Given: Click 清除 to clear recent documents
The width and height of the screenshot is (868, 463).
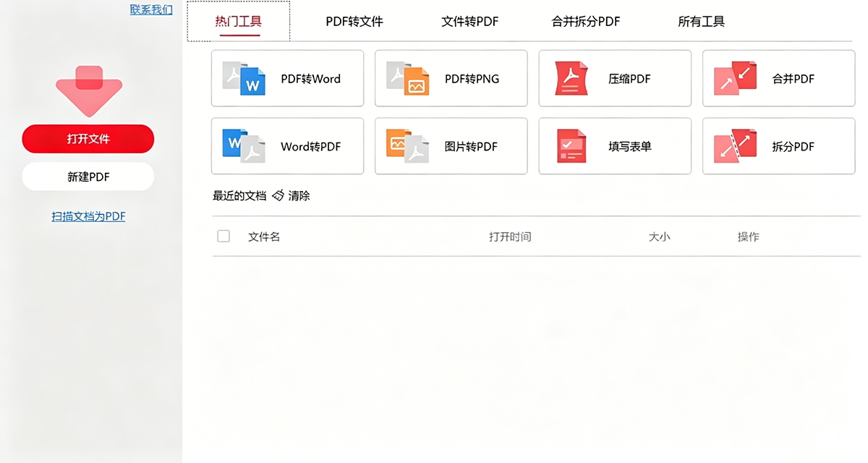Looking at the screenshot, I should [299, 195].
